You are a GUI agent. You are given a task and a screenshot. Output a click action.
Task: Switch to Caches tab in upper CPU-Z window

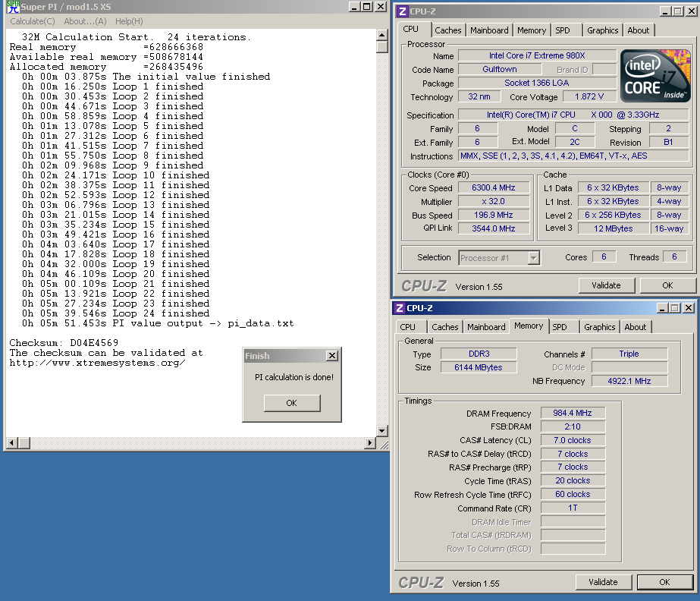pos(447,30)
